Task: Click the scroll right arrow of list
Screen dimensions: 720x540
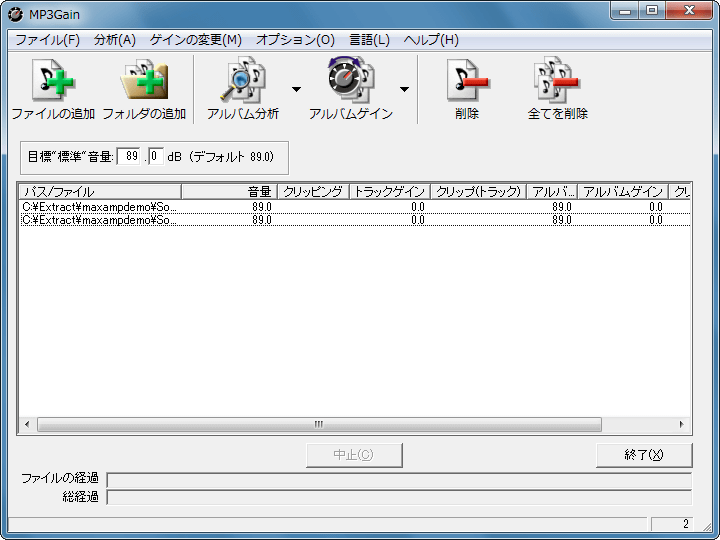Action: coord(682,424)
